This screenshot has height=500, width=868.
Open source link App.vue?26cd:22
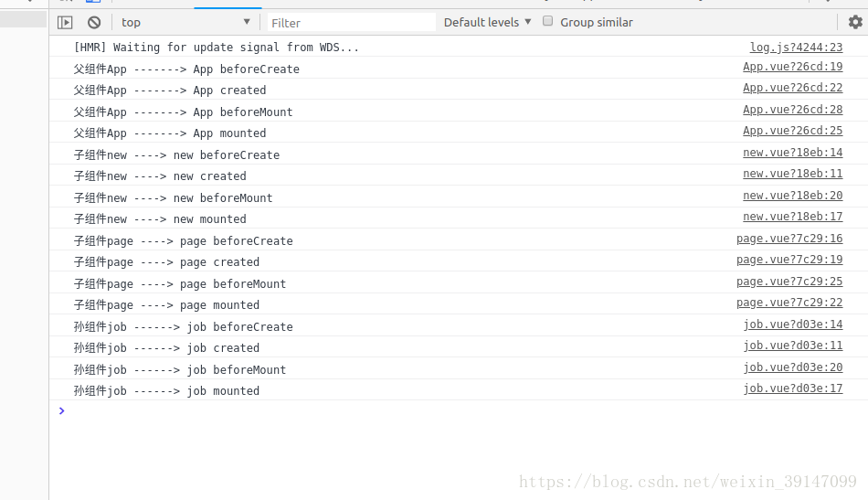793,88
